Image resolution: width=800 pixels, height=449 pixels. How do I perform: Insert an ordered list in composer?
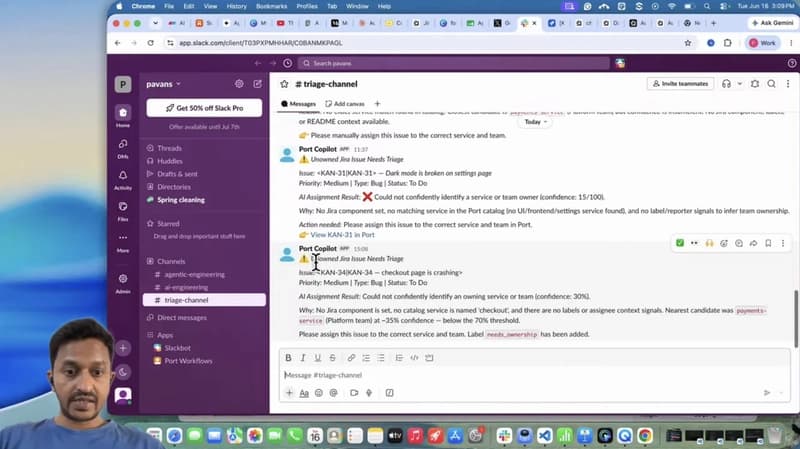tap(366, 358)
